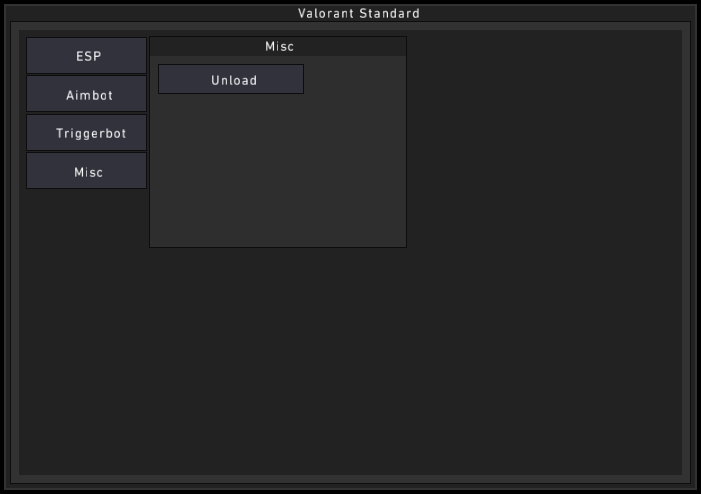Image resolution: width=701 pixels, height=494 pixels.
Task: Click the Misc panel header
Action: click(278, 47)
